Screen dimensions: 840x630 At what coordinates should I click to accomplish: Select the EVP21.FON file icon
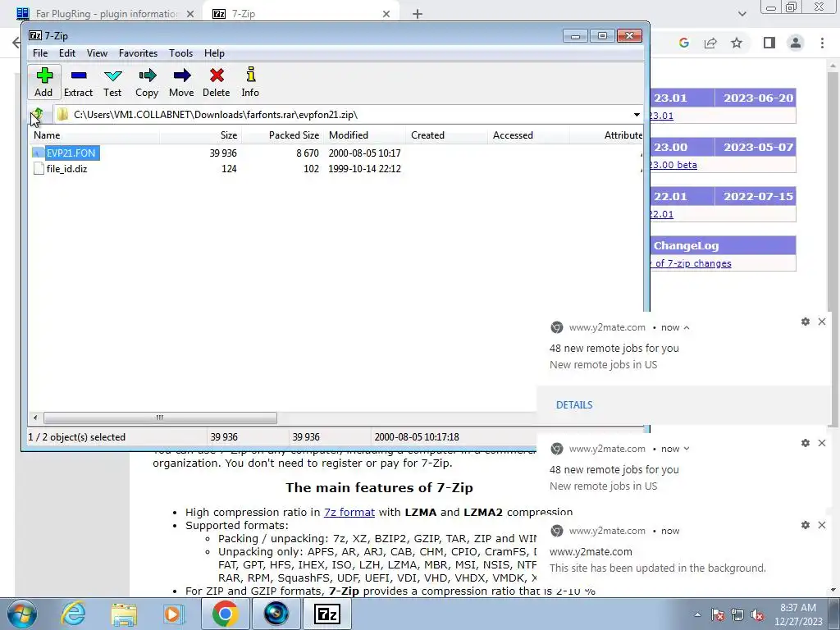click(x=38, y=153)
